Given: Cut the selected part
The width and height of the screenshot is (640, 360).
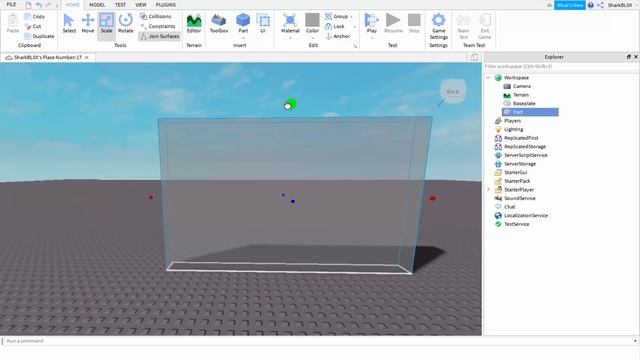Looking at the screenshot, I should [33, 26].
